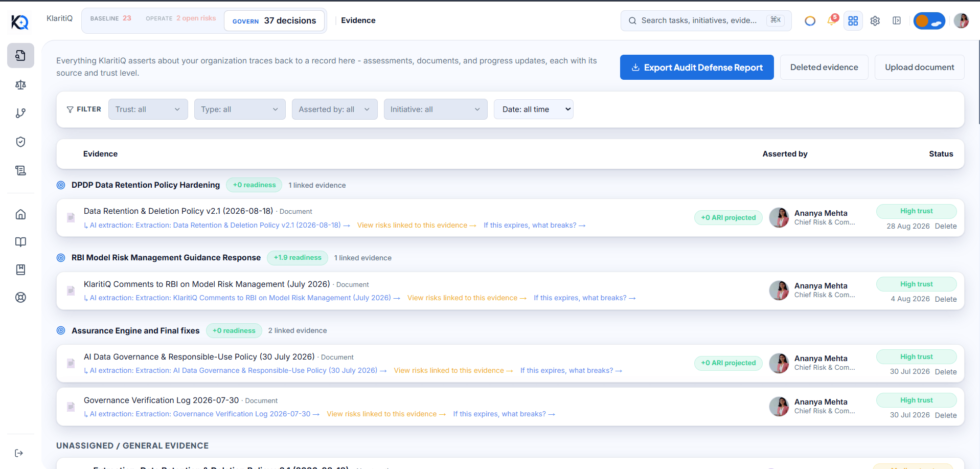Open the open-book sidebar icon
Viewport: 980px width, 469px height.
pyautogui.click(x=20, y=242)
